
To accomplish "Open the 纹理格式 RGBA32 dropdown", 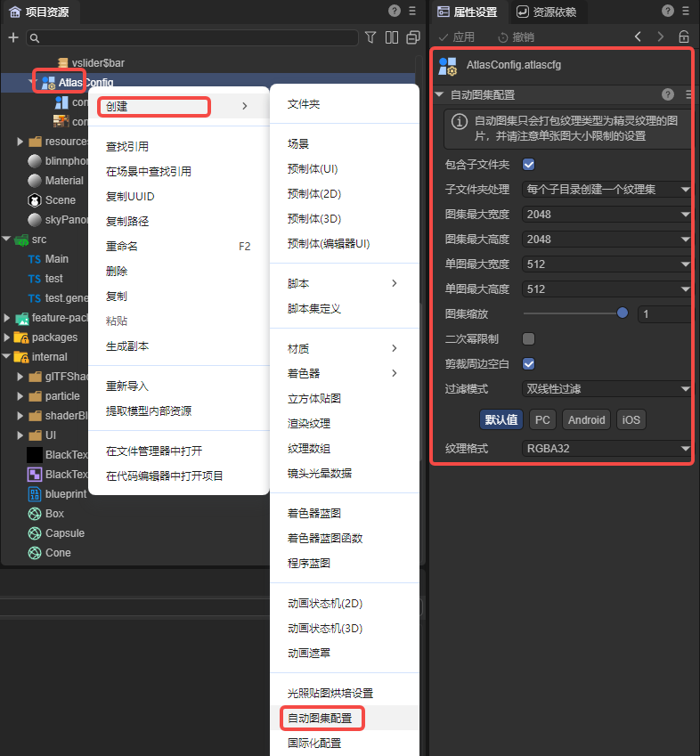I will click(606, 449).
